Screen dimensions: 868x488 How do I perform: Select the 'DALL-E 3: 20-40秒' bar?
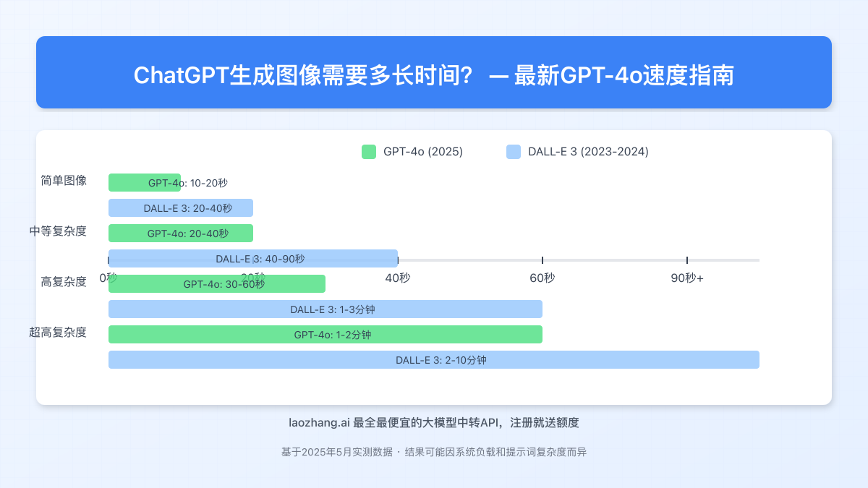181,208
